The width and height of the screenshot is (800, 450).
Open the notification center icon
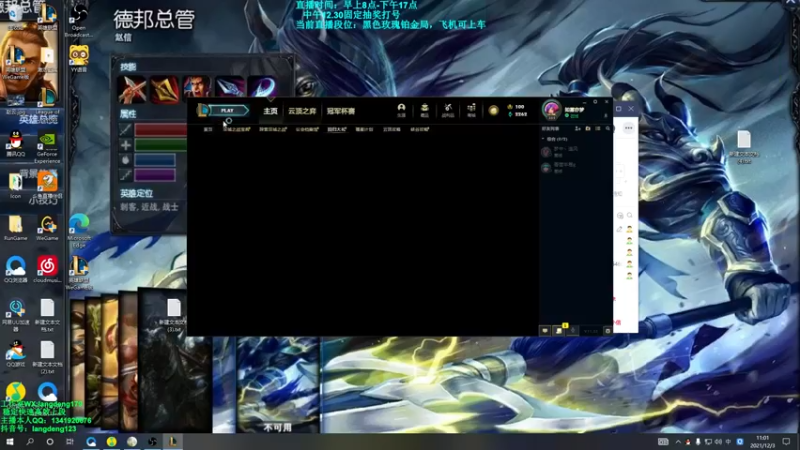(786, 442)
